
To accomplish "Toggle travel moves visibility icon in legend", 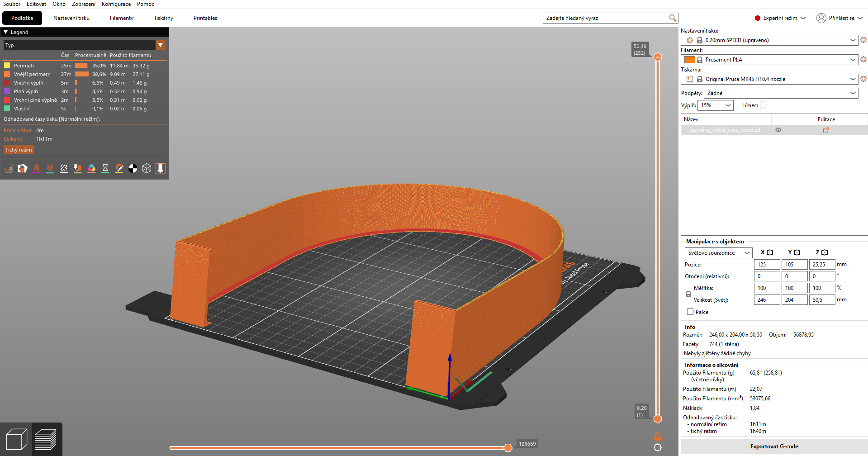I will coord(9,169).
